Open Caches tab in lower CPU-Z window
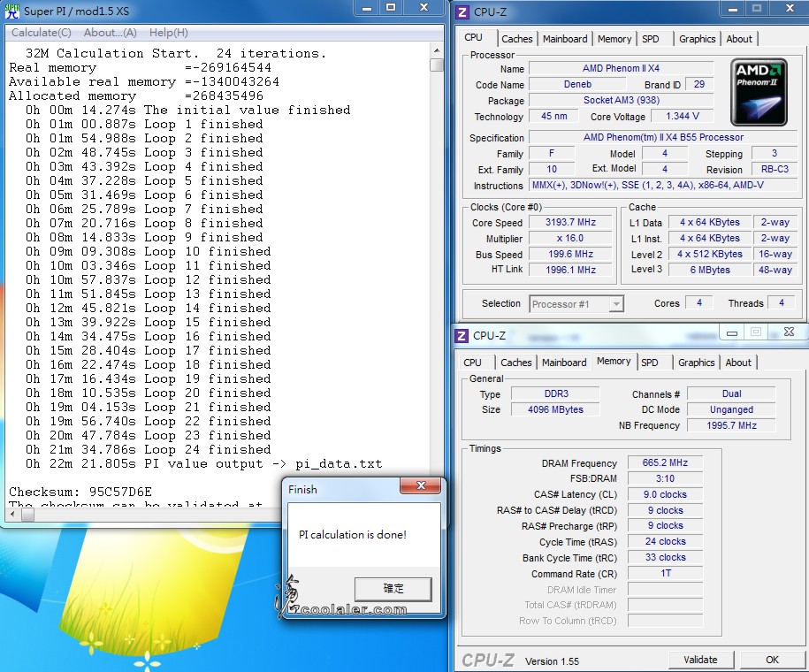 (516, 363)
